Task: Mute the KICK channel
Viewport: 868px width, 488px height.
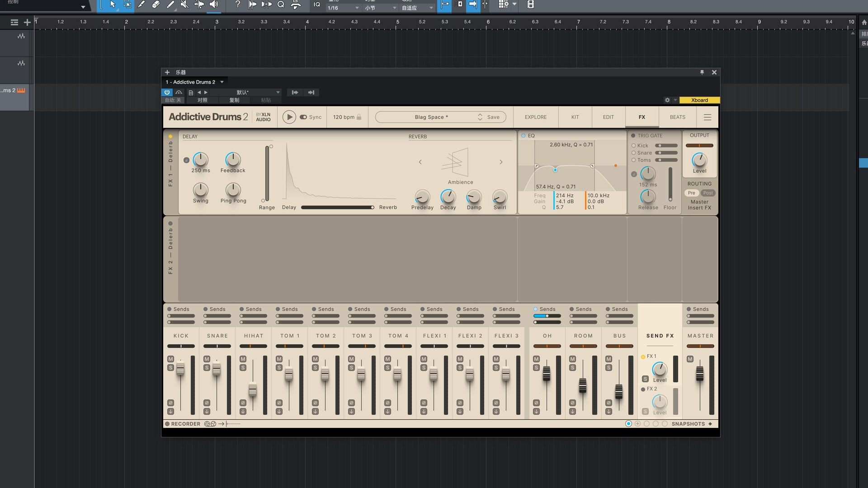Action: 170,359
